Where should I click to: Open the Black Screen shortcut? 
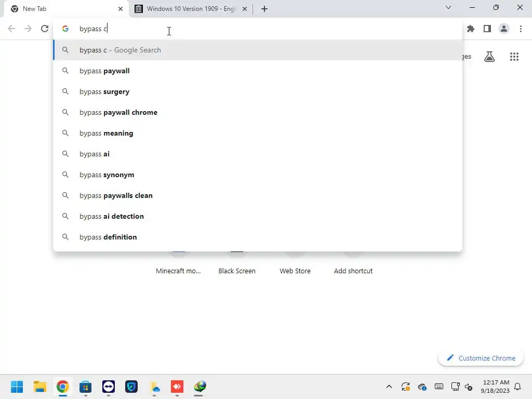tap(237, 271)
